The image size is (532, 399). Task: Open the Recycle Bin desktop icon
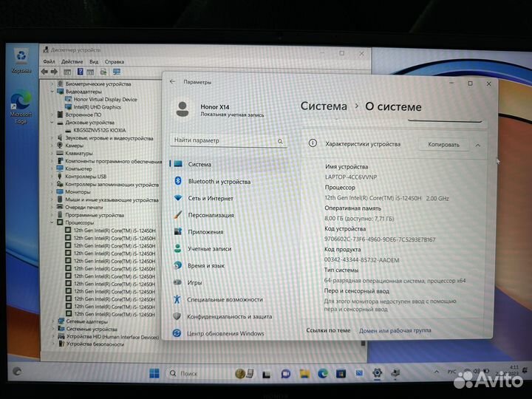(x=21, y=61)
